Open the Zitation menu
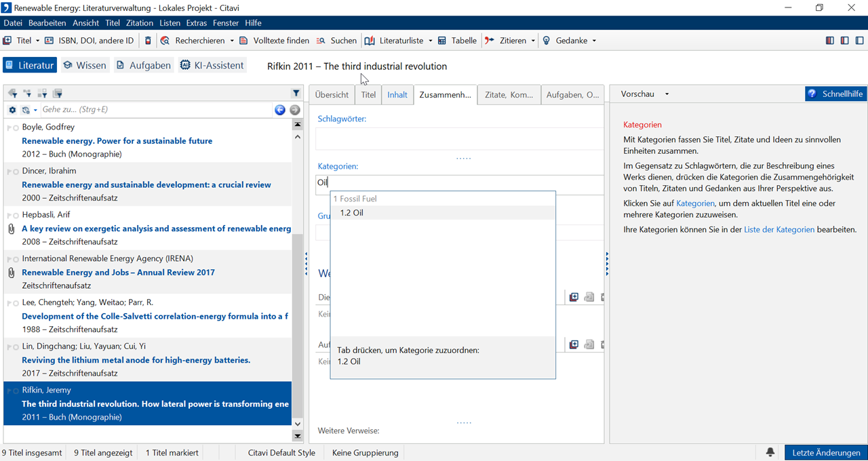Image resolution: width=868 pixels, height=461 pixels. 140,23
